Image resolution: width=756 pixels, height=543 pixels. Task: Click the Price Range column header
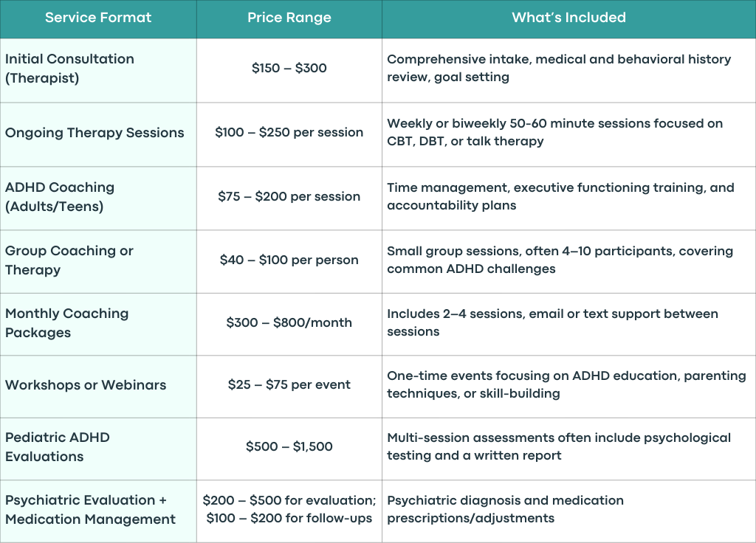pos(289,18)
